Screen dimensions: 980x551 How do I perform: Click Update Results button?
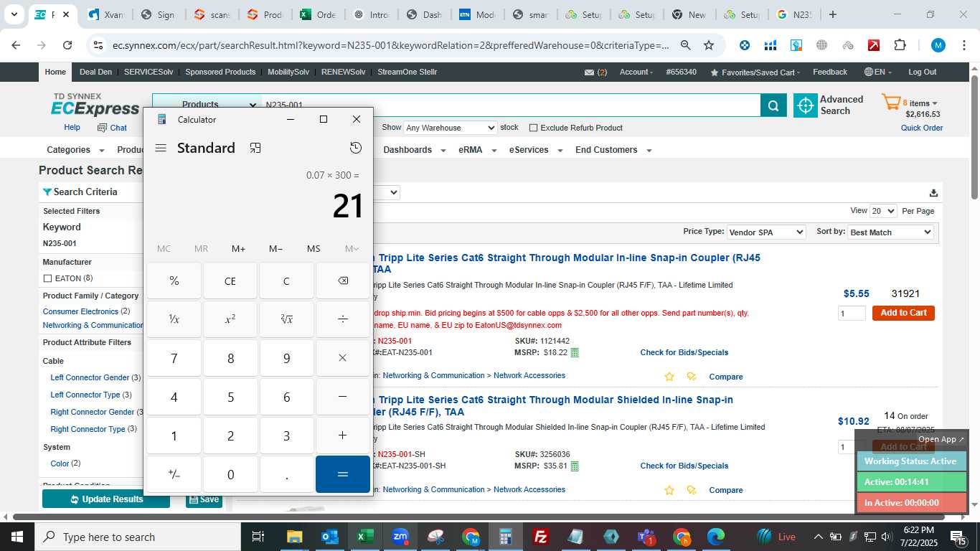(106, 499)
